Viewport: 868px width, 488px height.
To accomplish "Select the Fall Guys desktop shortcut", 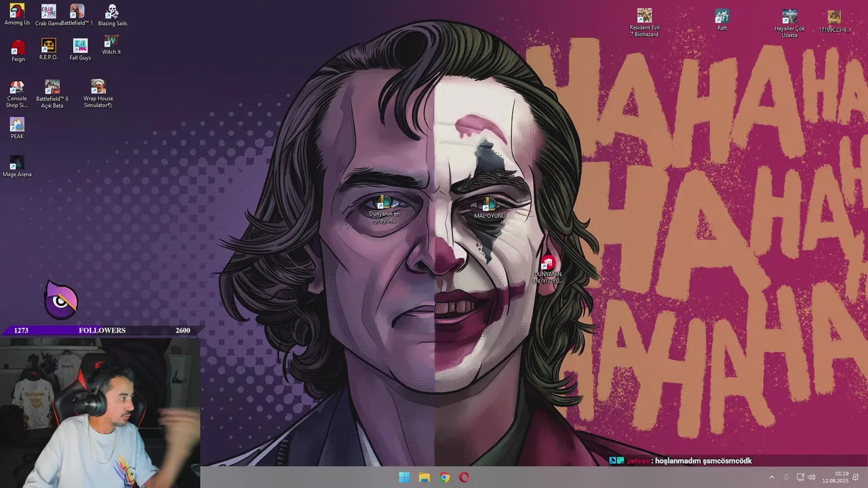I will pos(80,49).
